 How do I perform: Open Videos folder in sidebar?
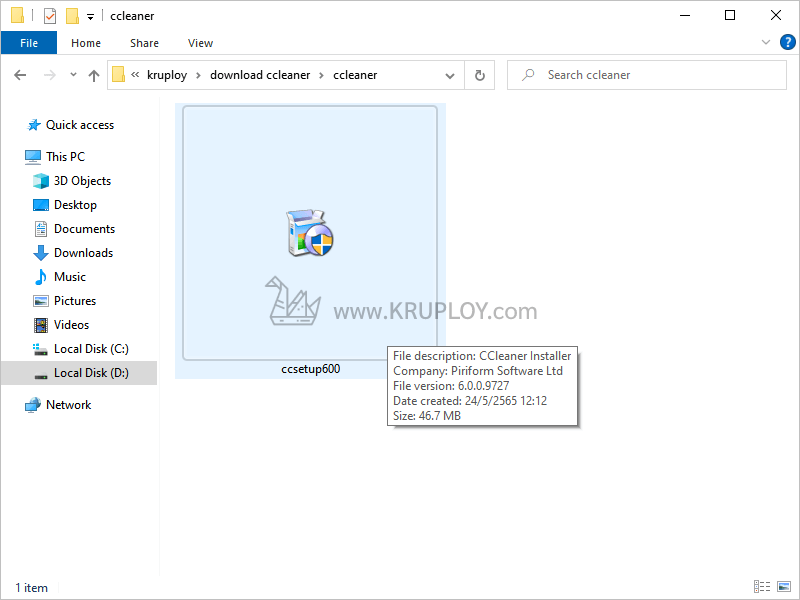point(71,324)
